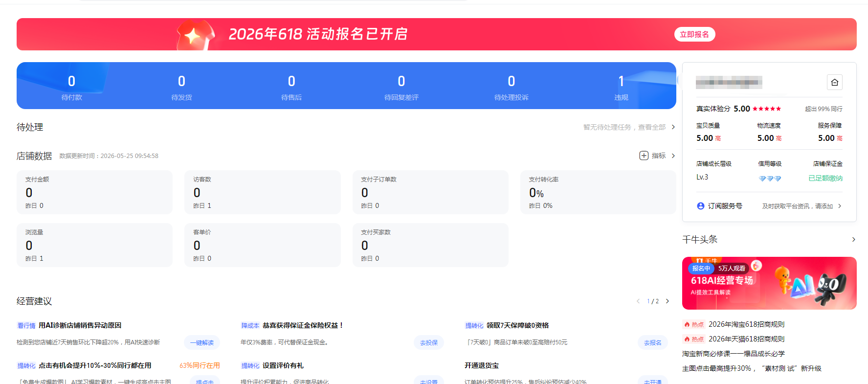The image size is (868, 384).
Task: Click the 一键解读 button
Action: click(x=202, y=342)
